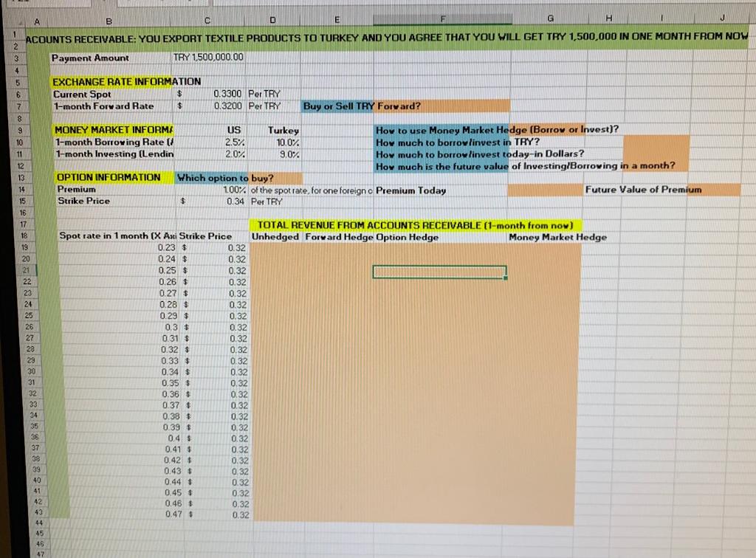Click row header 13
Viewport: 756px width, 558px height.
16,178
